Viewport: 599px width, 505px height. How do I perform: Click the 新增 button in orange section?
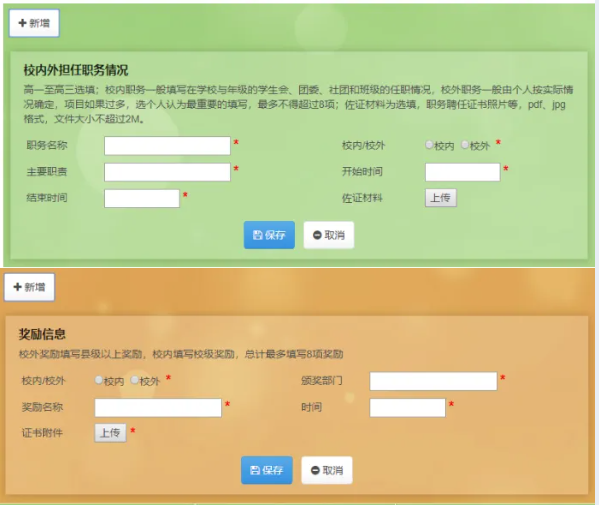pos(29,287)
